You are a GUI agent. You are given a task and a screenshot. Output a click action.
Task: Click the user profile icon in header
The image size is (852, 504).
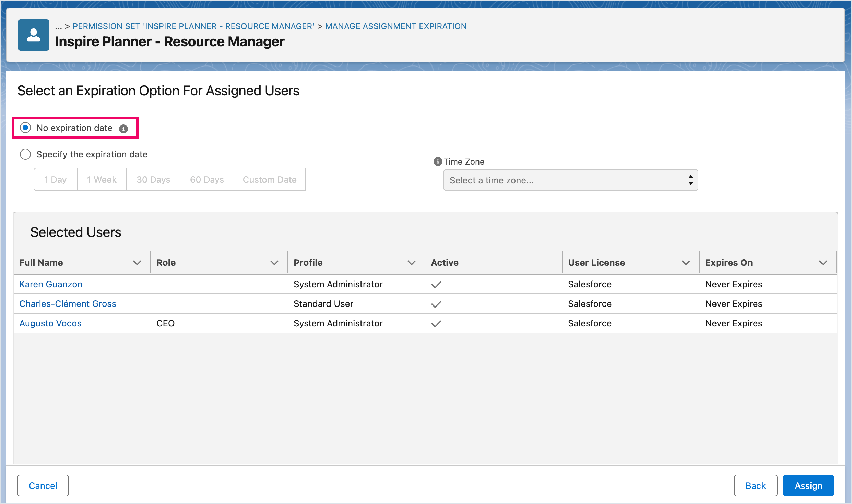click(x=33, y=35)
